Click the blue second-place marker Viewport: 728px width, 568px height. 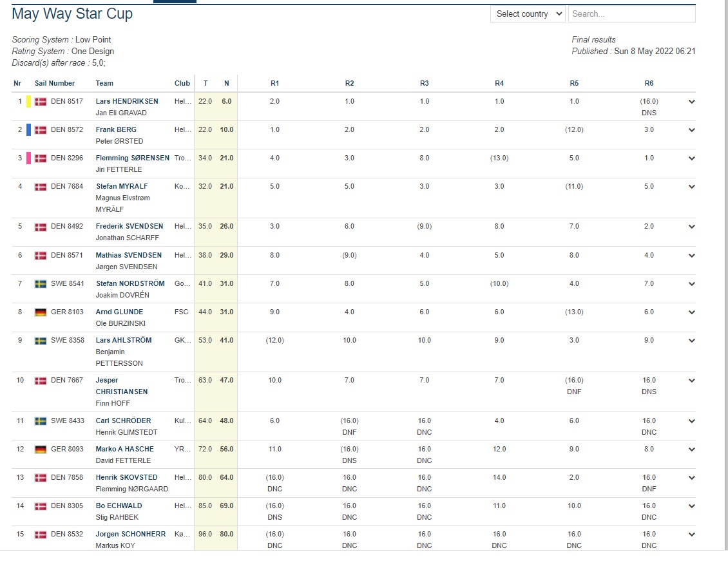[28, 130]
